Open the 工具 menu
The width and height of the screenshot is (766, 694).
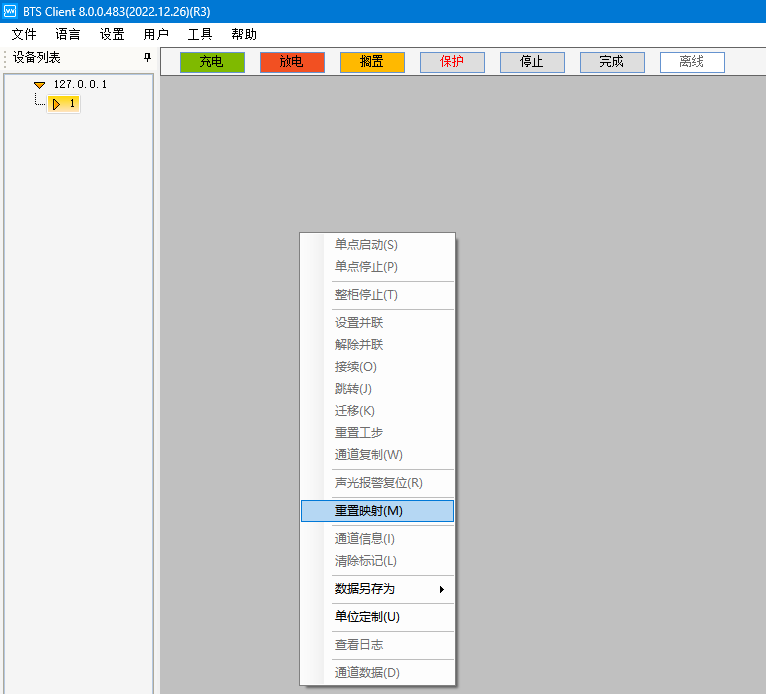click(200, 34)
